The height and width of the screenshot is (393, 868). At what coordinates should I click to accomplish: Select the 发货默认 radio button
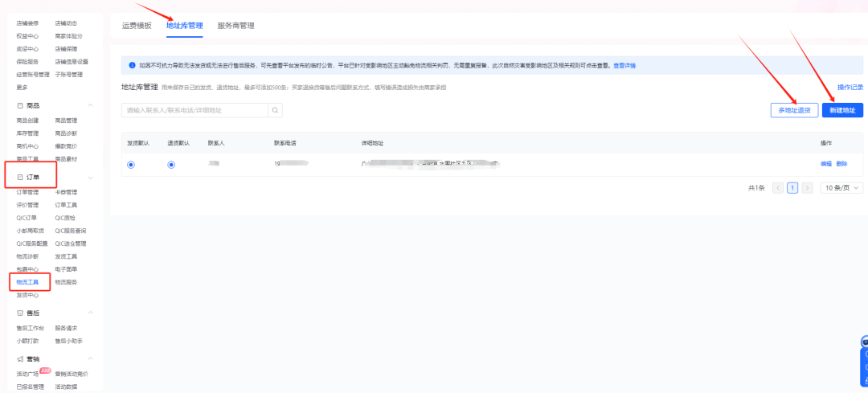[x=131, y=164]
